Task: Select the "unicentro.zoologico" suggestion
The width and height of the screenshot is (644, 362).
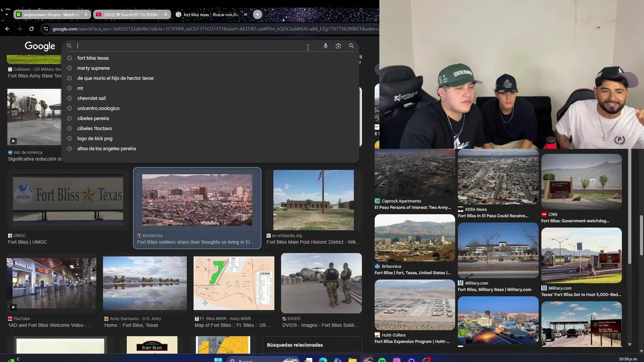Action: [98, 108]
